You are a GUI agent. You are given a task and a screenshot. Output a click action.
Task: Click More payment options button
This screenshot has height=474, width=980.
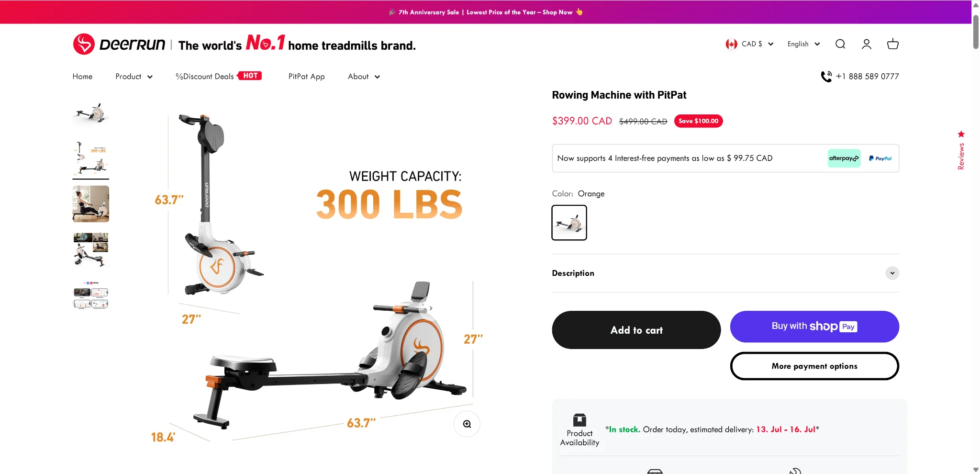(x=814, y=366)
